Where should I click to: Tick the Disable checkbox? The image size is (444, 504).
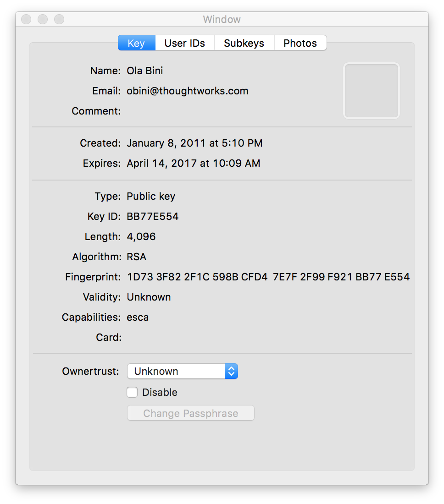[132, 393]
